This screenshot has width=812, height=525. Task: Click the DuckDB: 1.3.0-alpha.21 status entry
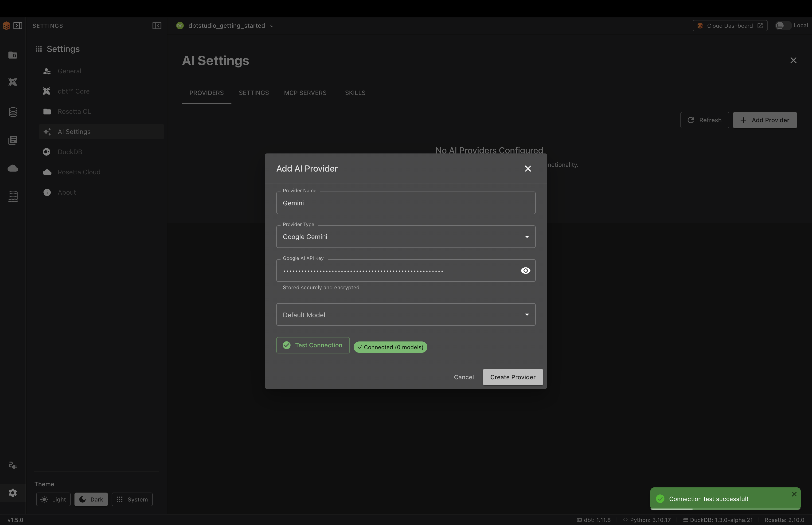coord(718,520)
